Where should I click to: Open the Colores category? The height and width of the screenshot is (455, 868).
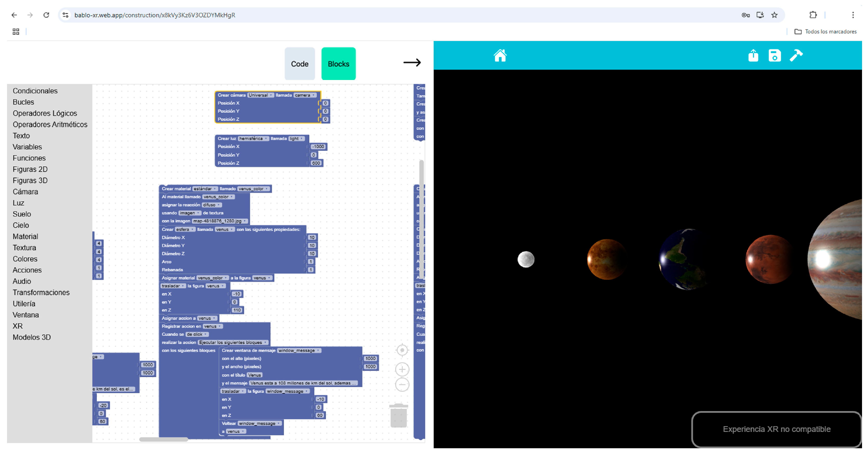point(25,259)
